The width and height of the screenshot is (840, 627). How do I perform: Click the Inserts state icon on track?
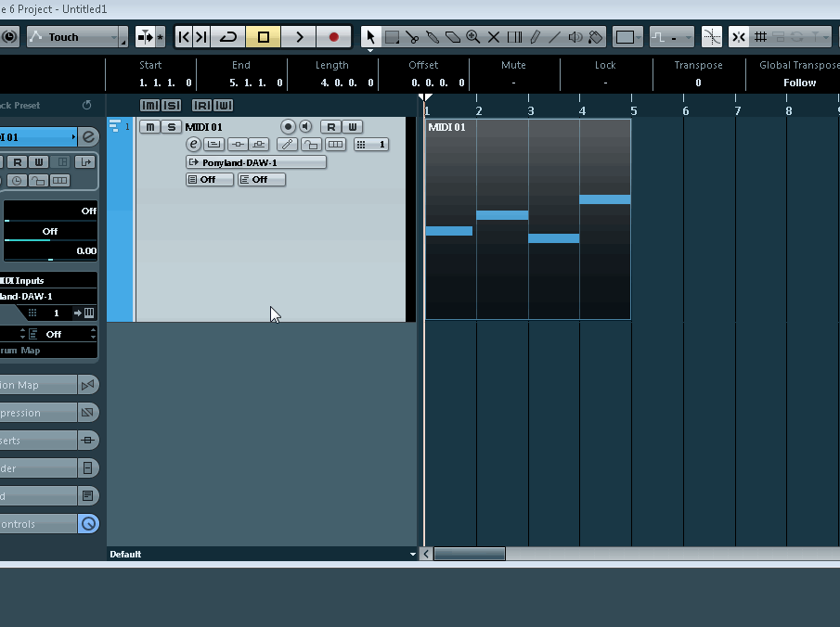coord(238,144)
